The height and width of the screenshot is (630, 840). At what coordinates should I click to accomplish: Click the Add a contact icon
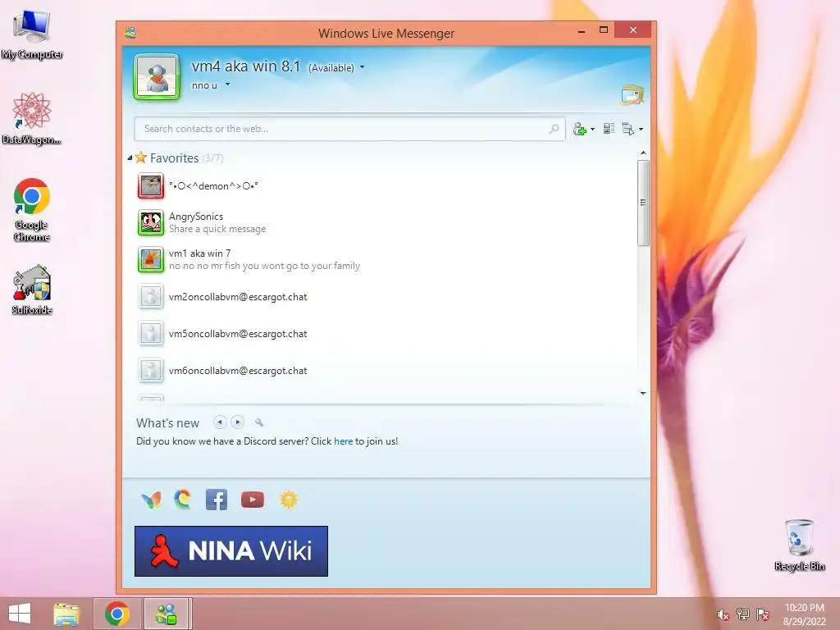(x=580, y=129)
